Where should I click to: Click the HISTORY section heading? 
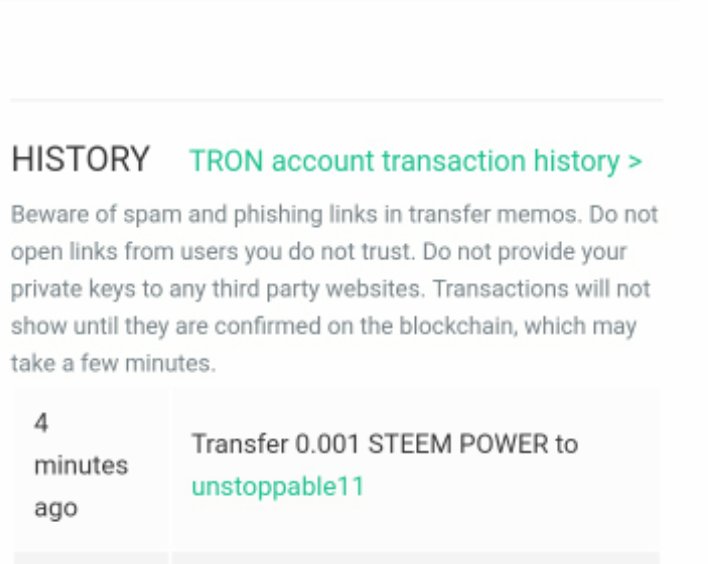pyautogui.click(x=80, y=160)
